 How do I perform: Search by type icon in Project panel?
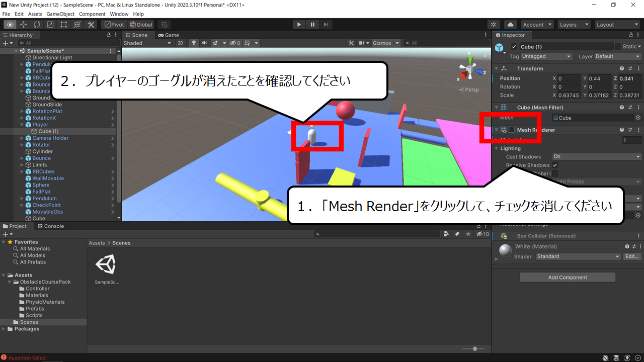click(x=447, y=234)
